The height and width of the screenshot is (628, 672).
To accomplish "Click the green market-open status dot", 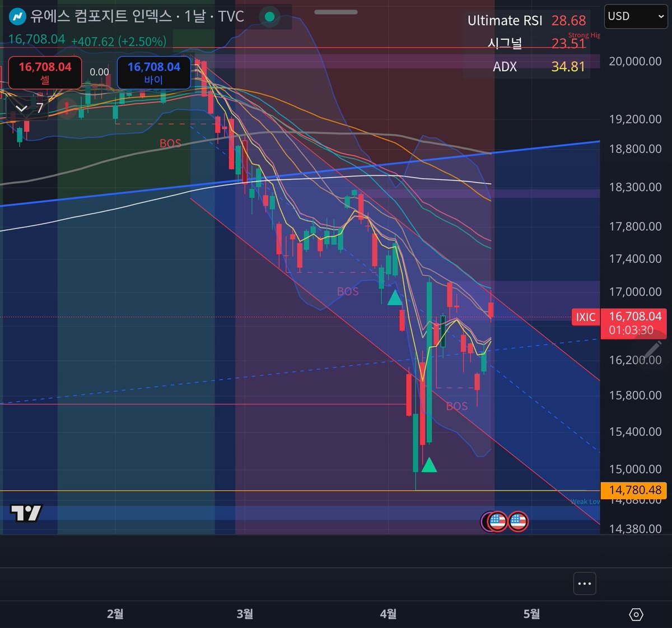I will 270,17.
